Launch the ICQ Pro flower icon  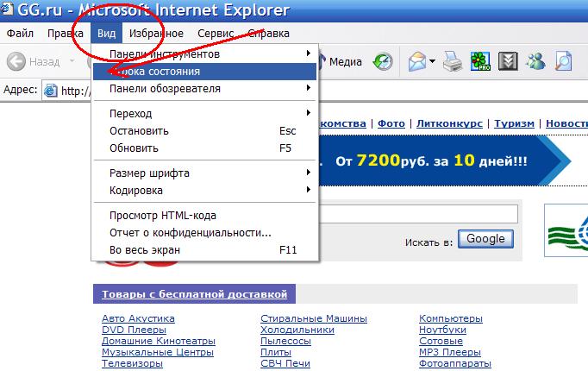coord(480,61)
